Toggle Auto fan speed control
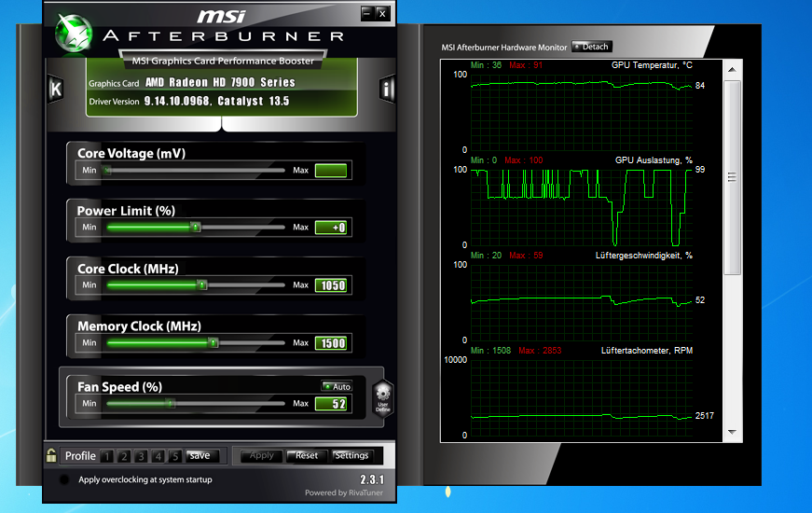 point(337,386)
